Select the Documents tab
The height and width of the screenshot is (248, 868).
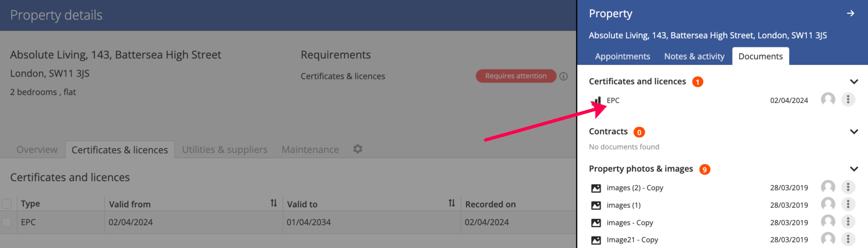click(760, 56)
